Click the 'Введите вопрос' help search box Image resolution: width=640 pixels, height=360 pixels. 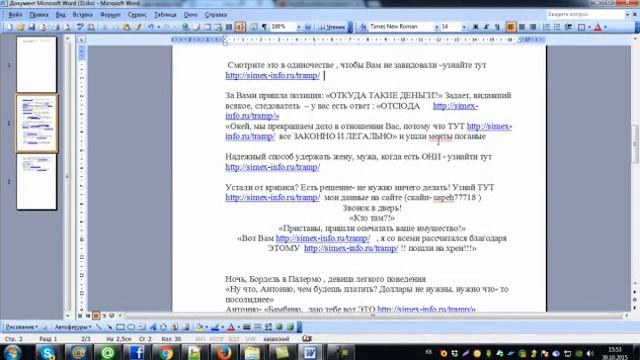pyautogui.click(x=585, y=14)
